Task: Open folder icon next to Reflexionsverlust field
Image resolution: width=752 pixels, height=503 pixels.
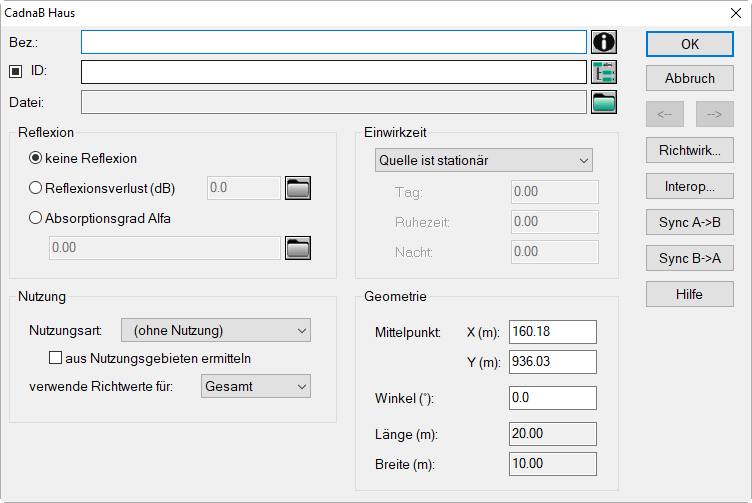Action: pyautogui.click(x=298, y=188)
